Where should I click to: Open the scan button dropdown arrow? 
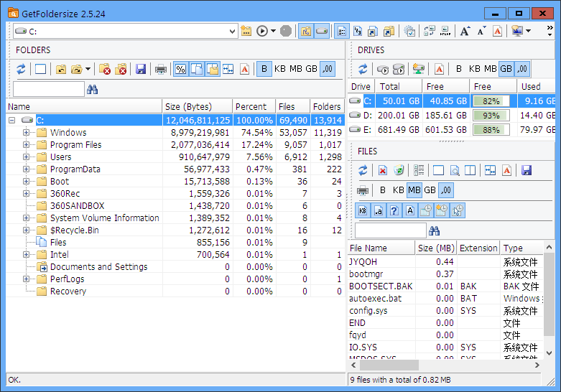coord(274,31)
